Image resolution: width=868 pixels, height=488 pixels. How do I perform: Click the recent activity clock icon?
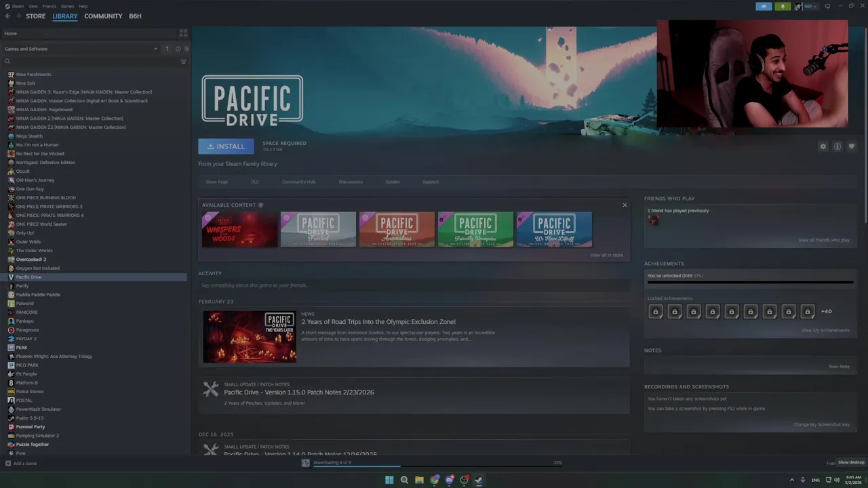coord(178,49)
